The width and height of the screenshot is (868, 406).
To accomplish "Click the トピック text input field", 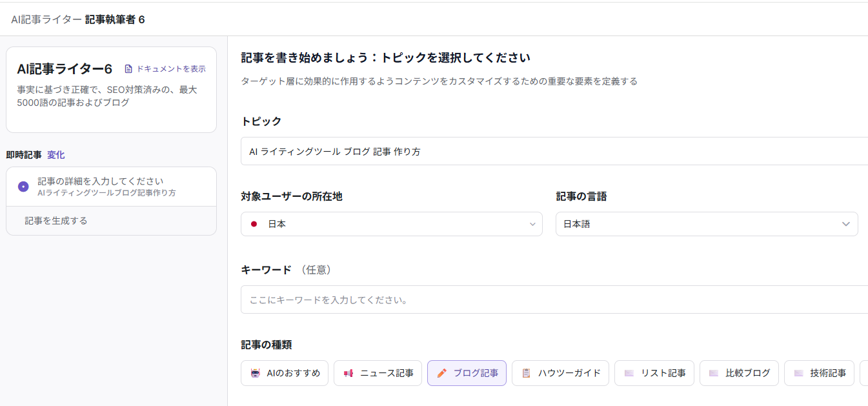I will coord(555,152).
